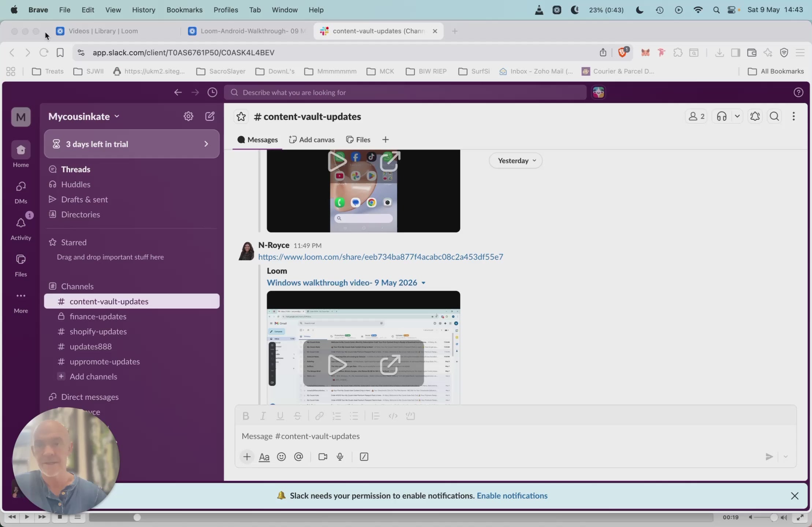
Task: Open send options dropdown arrow
Action: 785,457
